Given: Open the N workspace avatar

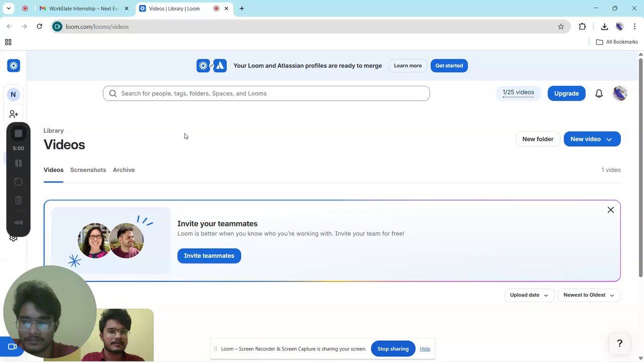Looking at the screenshot, I should coord(13,94).
